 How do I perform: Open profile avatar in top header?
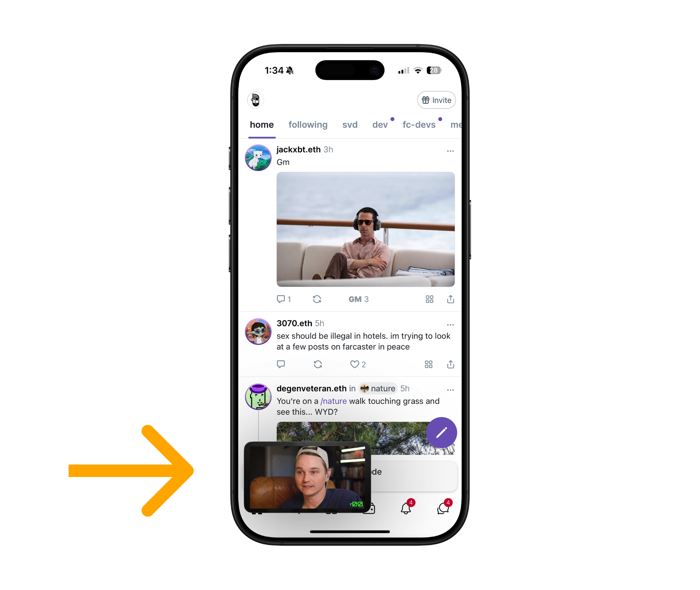point(255,100)
